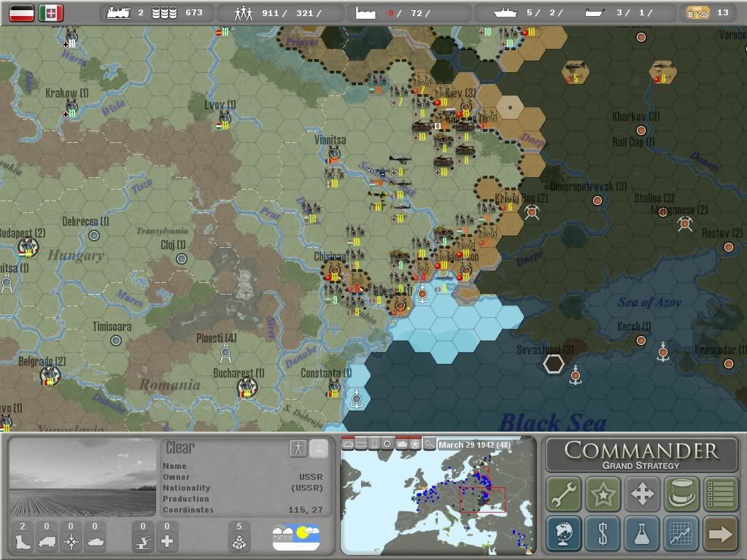This screenshot has height=560, width=747.
Task: Open the dollar sign purchase screen
Action: click(x=603, y=533)
